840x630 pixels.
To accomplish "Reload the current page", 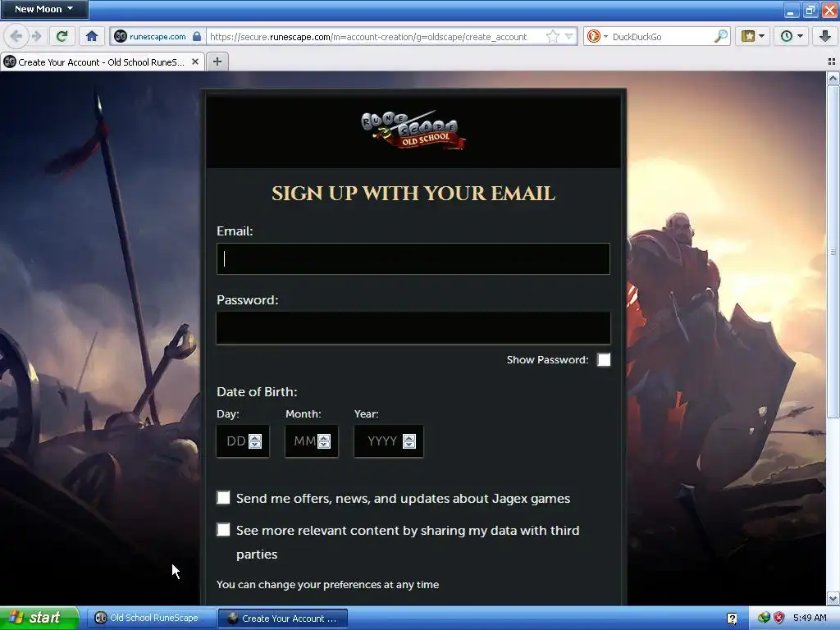I will tap(62, 36).
